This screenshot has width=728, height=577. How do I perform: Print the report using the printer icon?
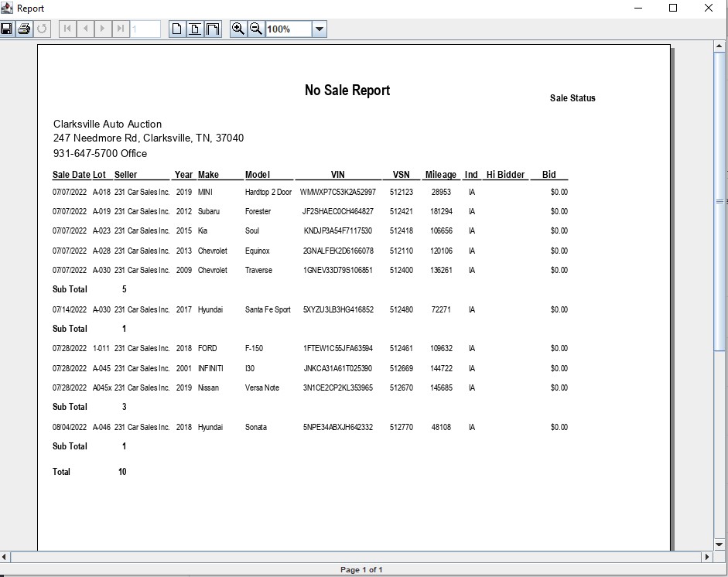[x=24, y=29]
